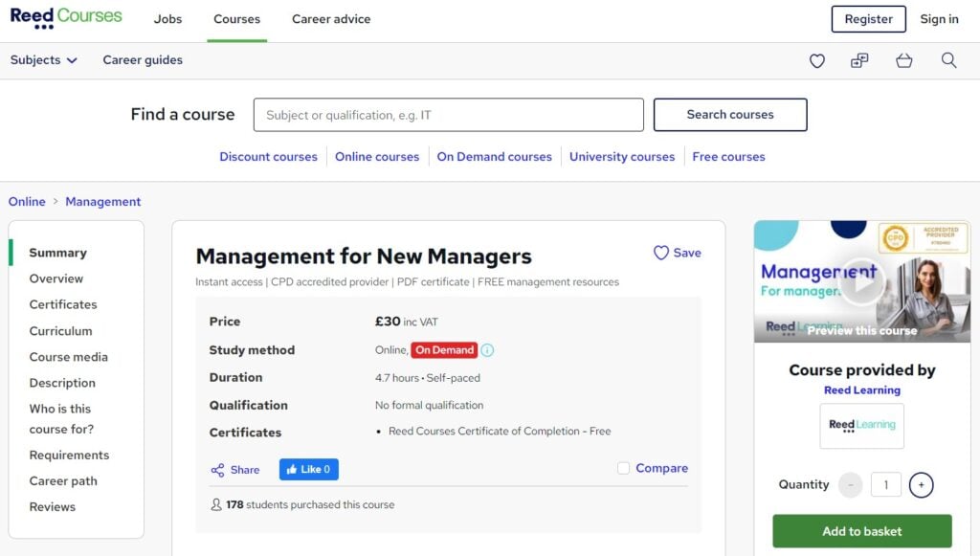Save this course with the heart Save button

pyautogui.click(x=677, y=253)
